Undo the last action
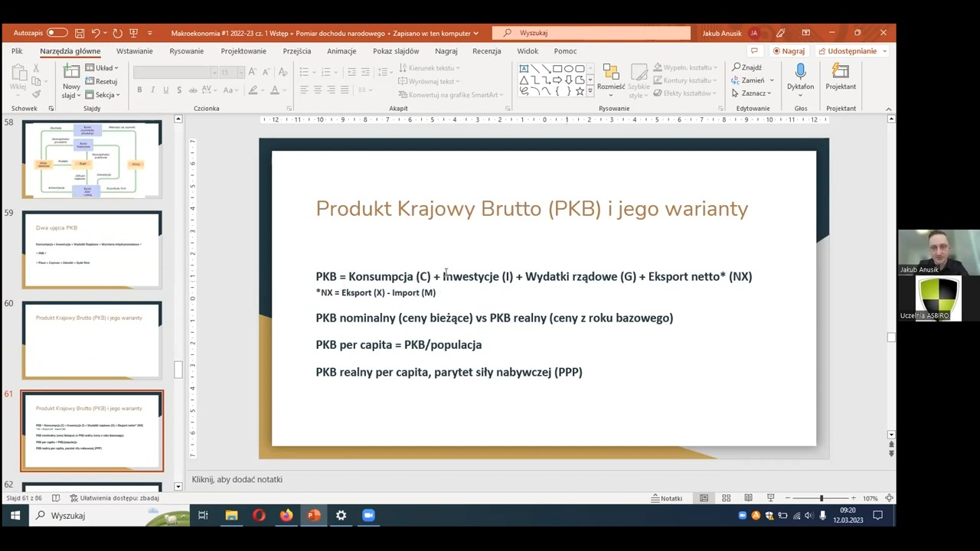Viewport: 980px width, 551px height. (x=96, y=33)
